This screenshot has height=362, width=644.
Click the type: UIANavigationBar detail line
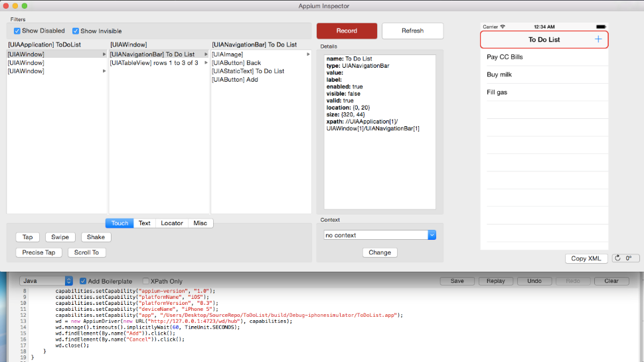tap(358, 66)
